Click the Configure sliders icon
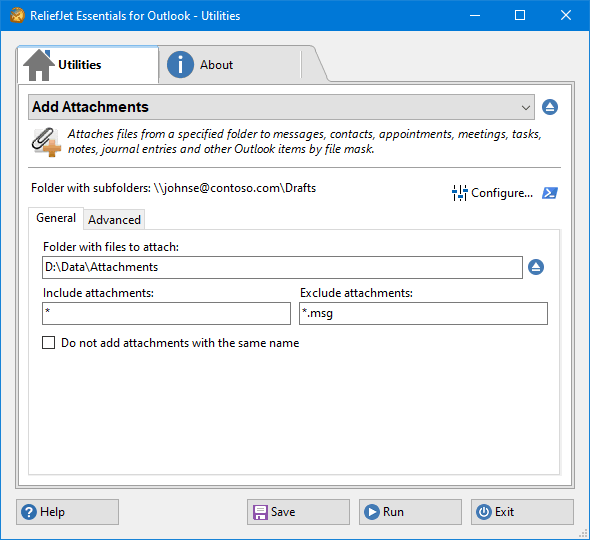 click(x=459, y=193)
